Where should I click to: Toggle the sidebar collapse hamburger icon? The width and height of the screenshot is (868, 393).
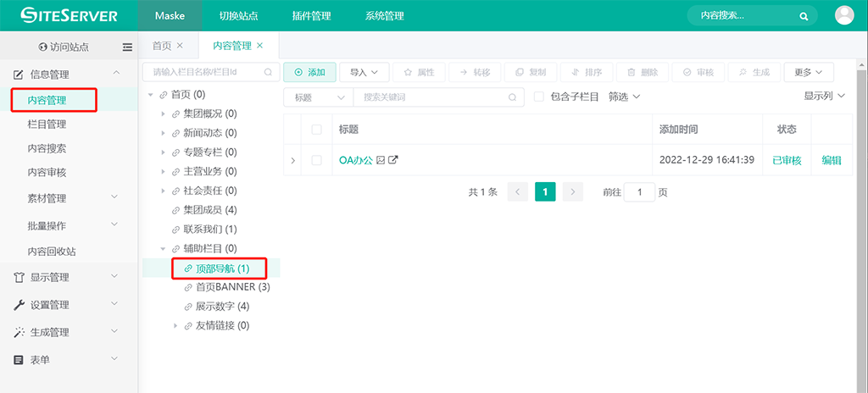(127, 47)
